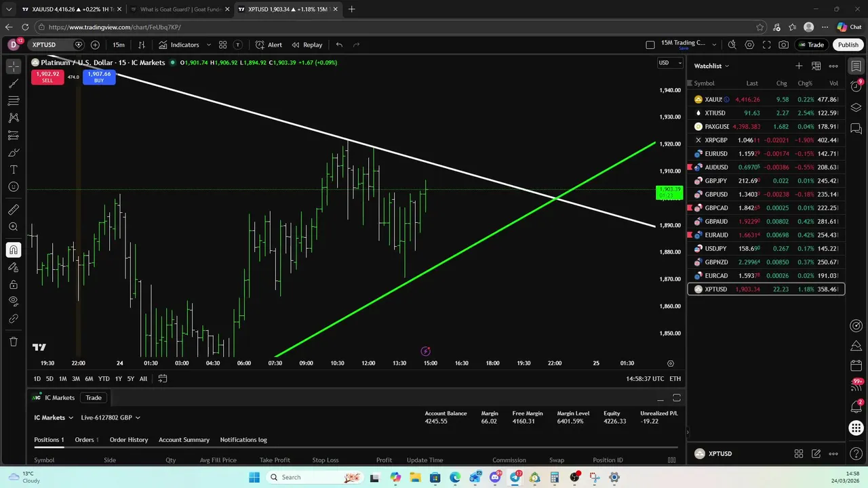This screenshot has height=488, width=868.
Task: Select the trend line drawing tool
Action: (x=14, y=83)
